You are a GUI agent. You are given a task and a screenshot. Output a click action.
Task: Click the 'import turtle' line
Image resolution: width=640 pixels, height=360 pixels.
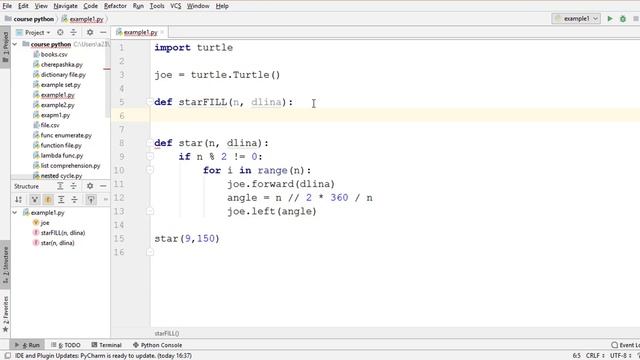coord(193,48)
